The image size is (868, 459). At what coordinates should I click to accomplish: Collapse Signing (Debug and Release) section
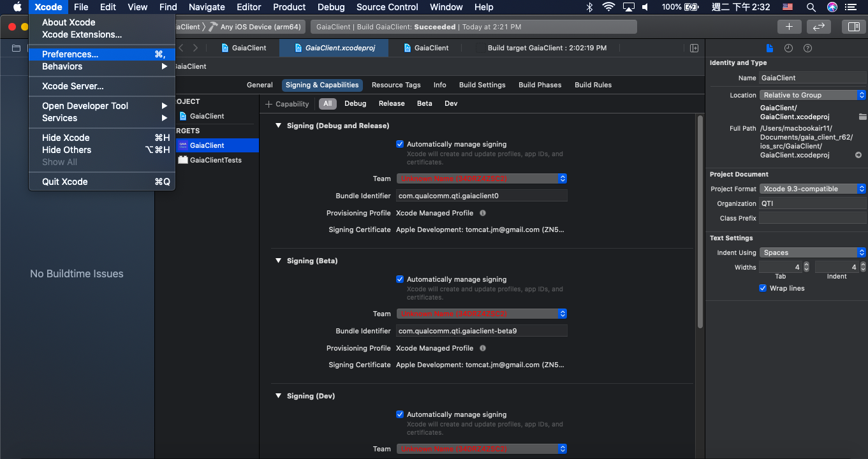pyautogui.click(x=278, y=126)
